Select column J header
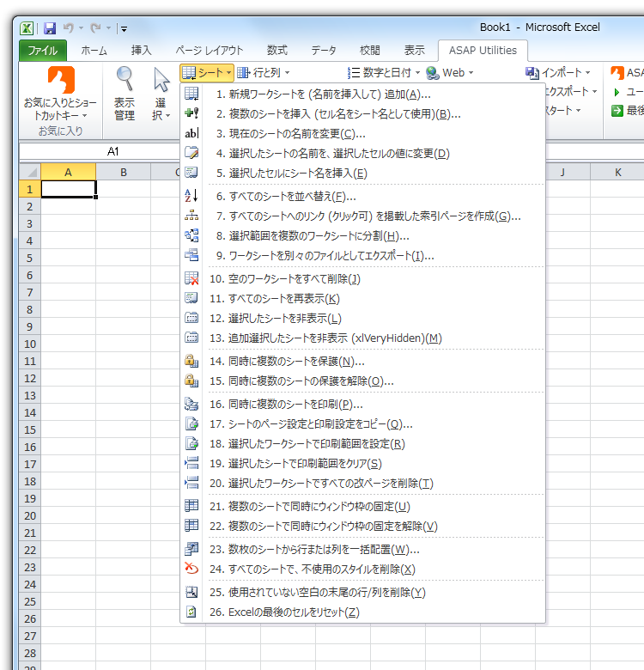Image resolution: width=644 pixels, height=670 pixels. 563,172
